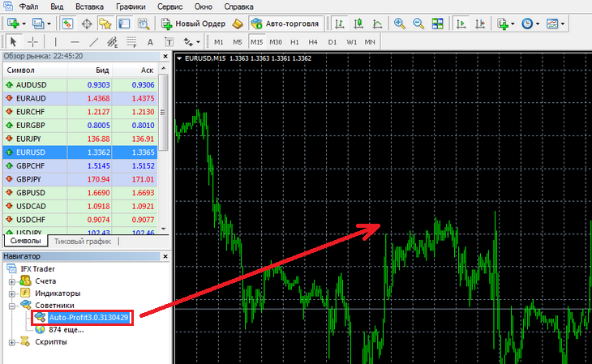Screen dimensions: 592x364
Task: Close the Навигатор panel
Action: click(165, 256)
